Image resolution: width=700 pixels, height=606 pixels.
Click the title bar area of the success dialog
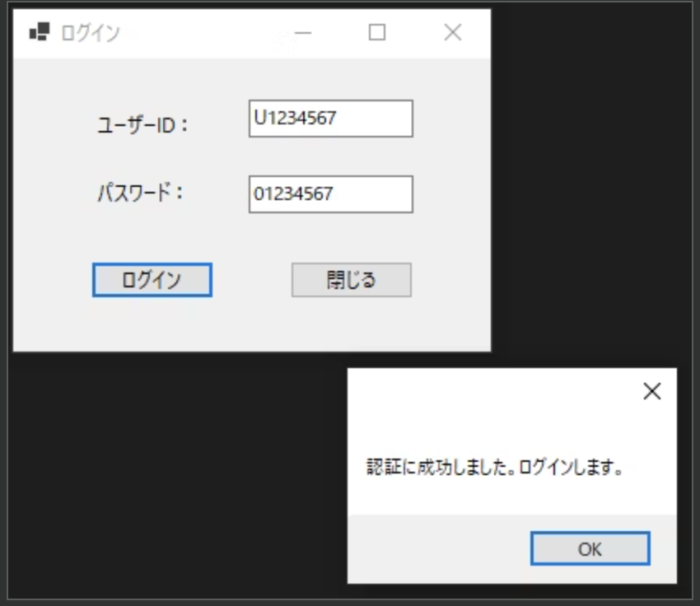click(494, 387)
